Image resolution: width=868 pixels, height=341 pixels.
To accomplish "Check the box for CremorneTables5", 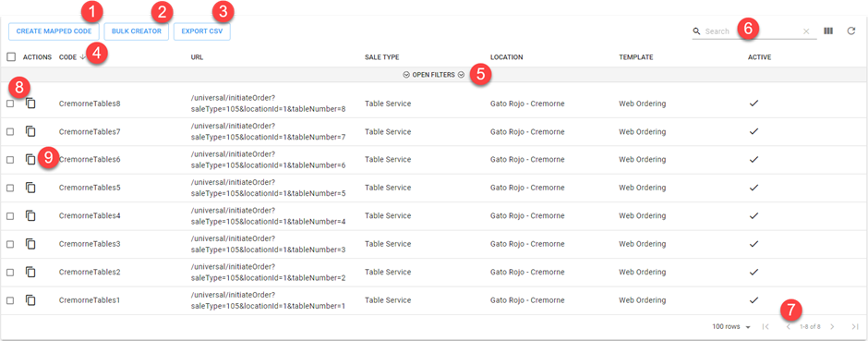I will coord(10,188).
